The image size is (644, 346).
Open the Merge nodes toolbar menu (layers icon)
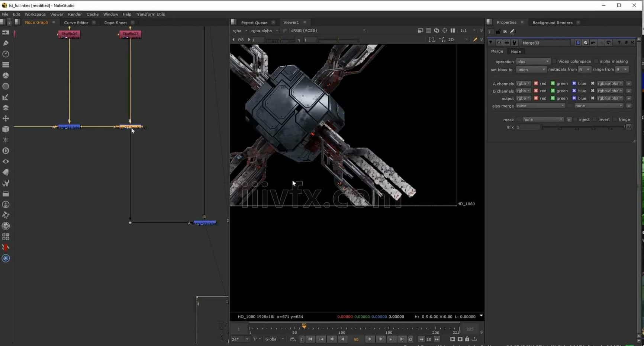[6, 108]
